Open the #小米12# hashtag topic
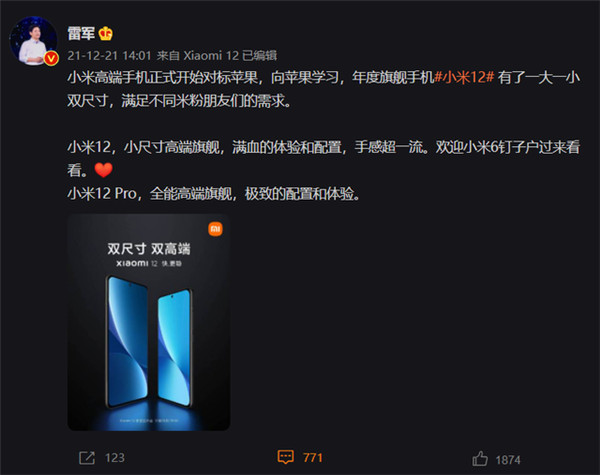Viewport: 600px width, 475px height. [465, 78]
